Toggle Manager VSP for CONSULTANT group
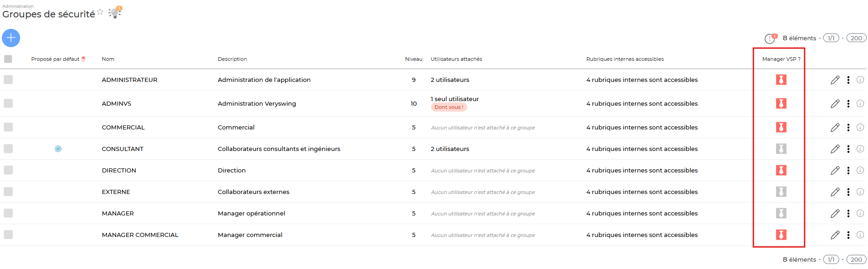 (x=781, y=149)
